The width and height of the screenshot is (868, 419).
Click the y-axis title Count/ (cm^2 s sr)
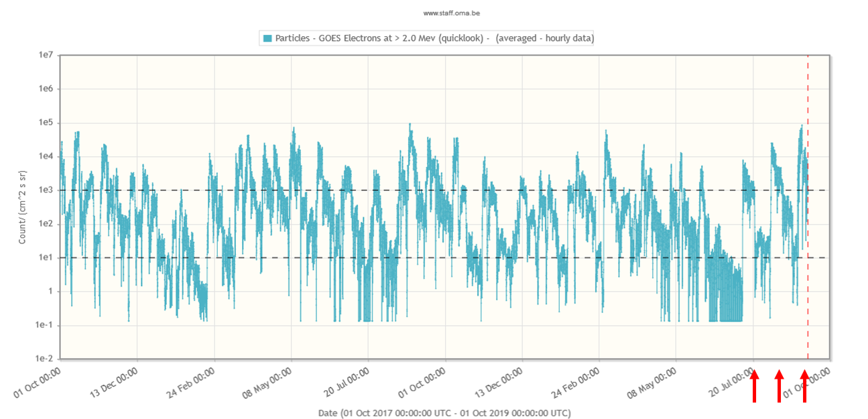pyautogui.click(x=22, y=206)
